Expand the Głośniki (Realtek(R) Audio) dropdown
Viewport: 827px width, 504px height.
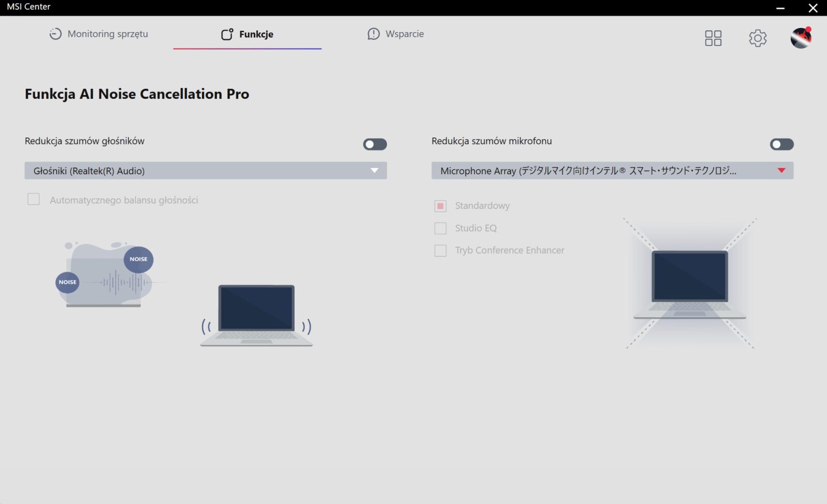(x=205, y=171)
